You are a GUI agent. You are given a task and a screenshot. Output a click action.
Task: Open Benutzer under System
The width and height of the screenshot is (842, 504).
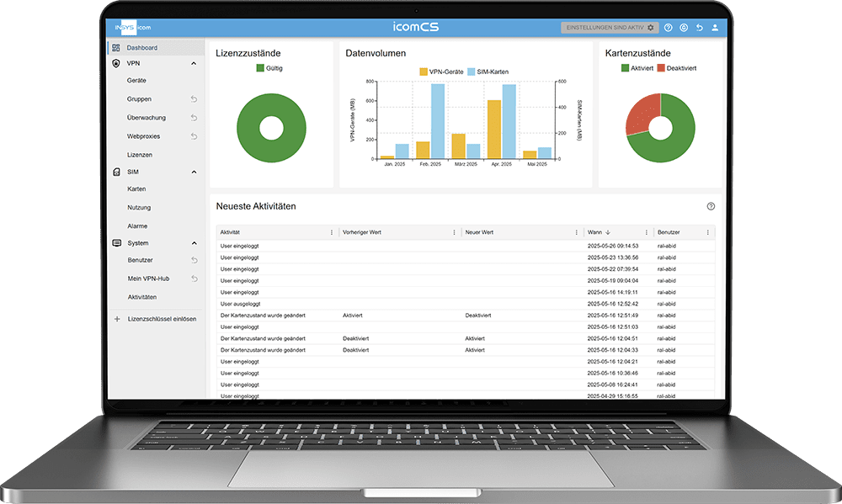140,260
